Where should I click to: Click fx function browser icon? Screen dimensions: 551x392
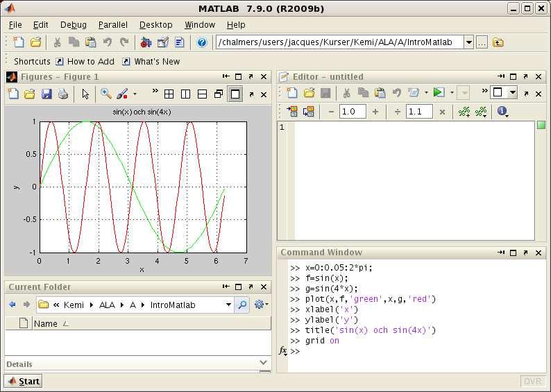pyautogui.click(x=283, y=350)
